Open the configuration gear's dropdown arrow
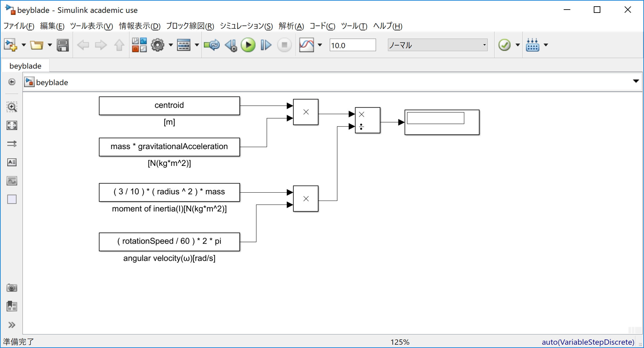The width and height of the screenshot is (644, 348). click(x=171, y=45)
